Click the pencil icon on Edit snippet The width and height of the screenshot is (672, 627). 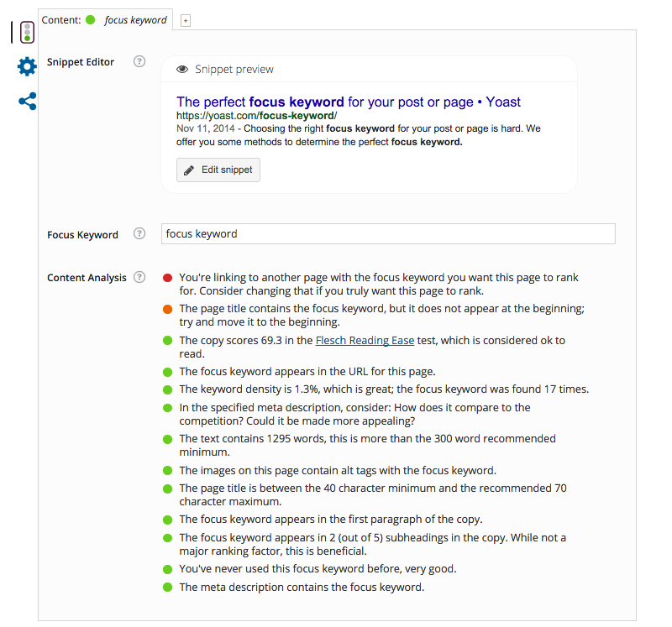pos(190,169)
